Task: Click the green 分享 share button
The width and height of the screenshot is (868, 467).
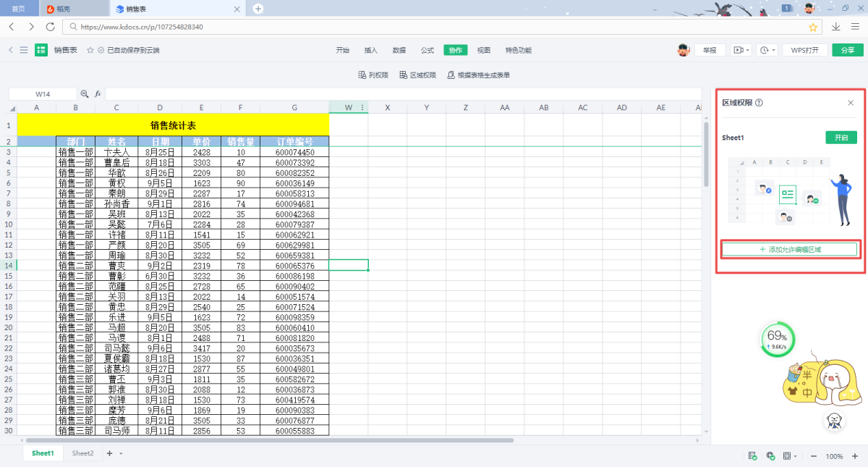Action: pos(847,50)
